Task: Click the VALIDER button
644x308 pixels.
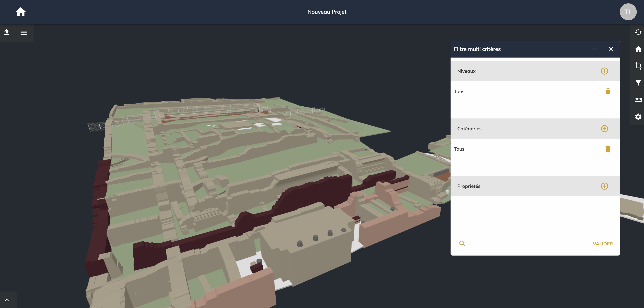Action: (603, 244)
